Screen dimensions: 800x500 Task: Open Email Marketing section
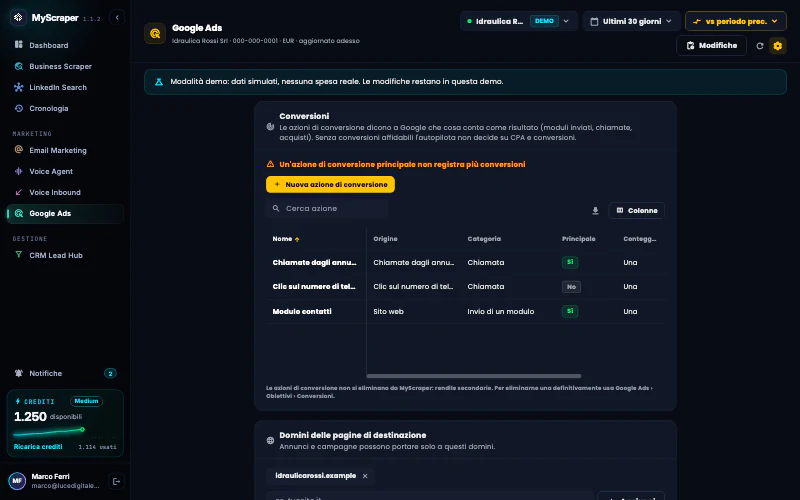(x=65, y=150)
